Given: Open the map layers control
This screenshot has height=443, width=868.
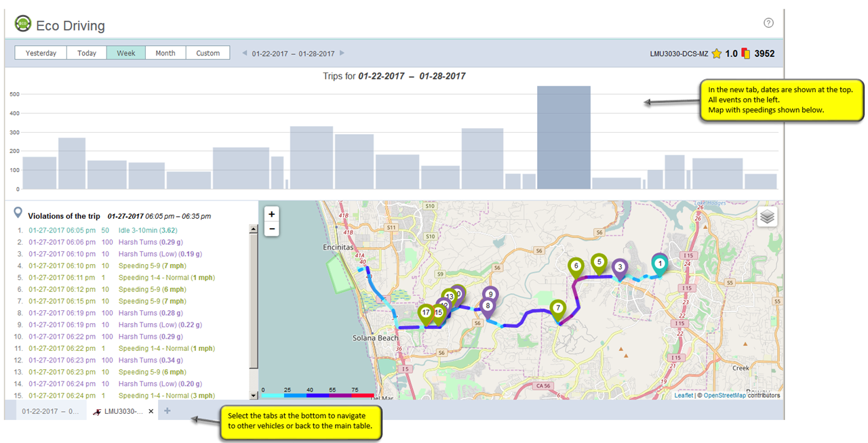Looking at the screenshot, I should tap(767, 217).
